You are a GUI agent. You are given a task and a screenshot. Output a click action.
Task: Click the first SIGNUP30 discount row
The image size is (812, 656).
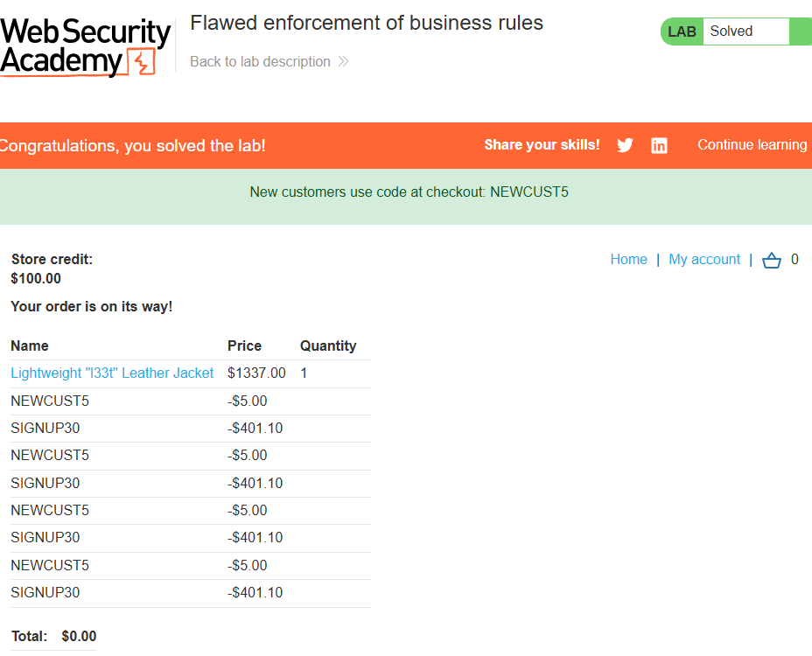(191, 429)
